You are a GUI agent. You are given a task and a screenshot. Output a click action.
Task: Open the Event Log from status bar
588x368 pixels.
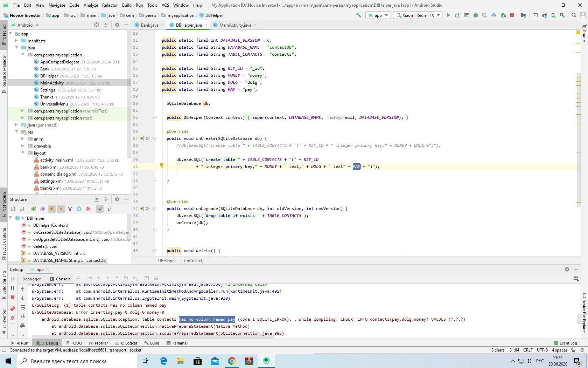tap(565, 343)
